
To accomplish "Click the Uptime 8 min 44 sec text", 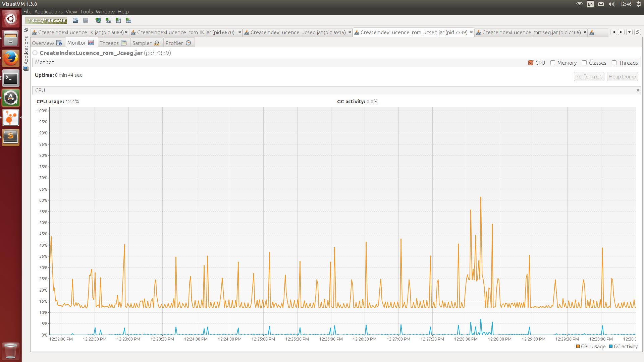I will pyautogui.click(x=59, y=75).
